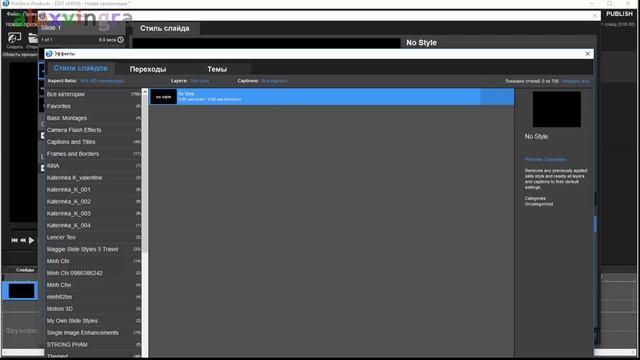Image resolution: width=640 pixels, height=360 pixels.
Task: Click the clock icon next to slide duration
Action: point(120,40)
